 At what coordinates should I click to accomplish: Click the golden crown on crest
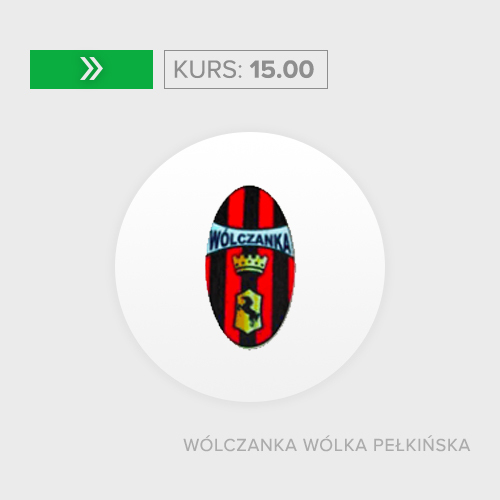[250, 263]
